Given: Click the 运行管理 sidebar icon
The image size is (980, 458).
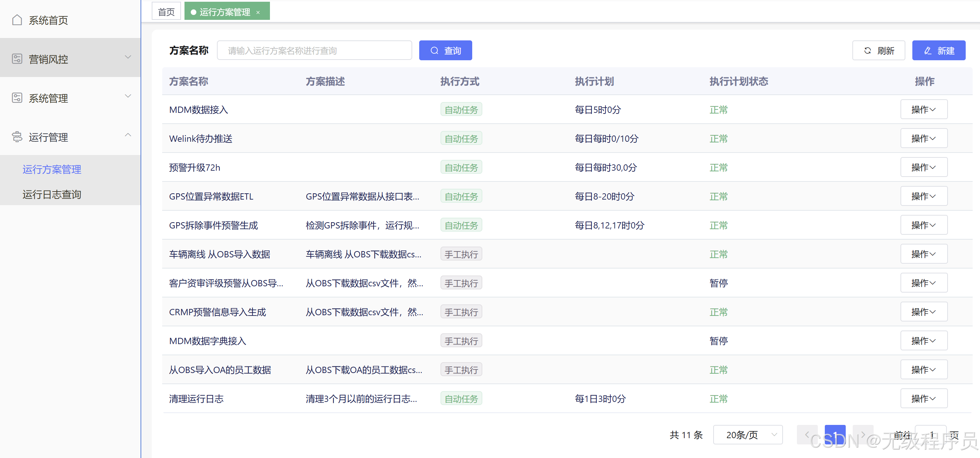Looking at the screenshot, I should tap(17, 137).
